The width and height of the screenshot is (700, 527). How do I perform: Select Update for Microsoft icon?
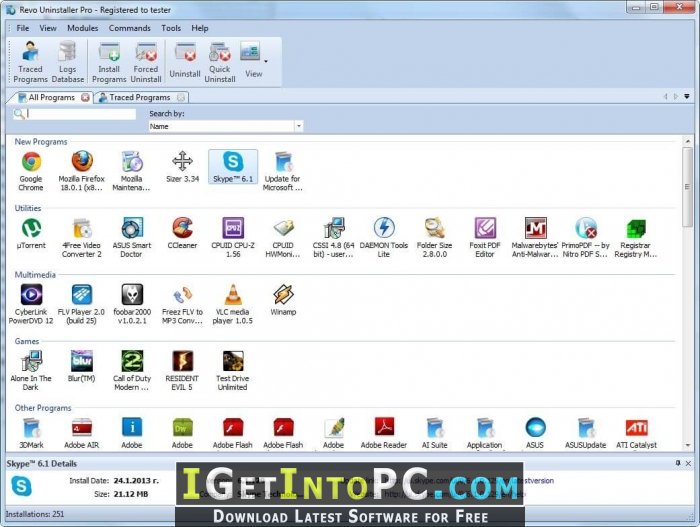point(283,171)
